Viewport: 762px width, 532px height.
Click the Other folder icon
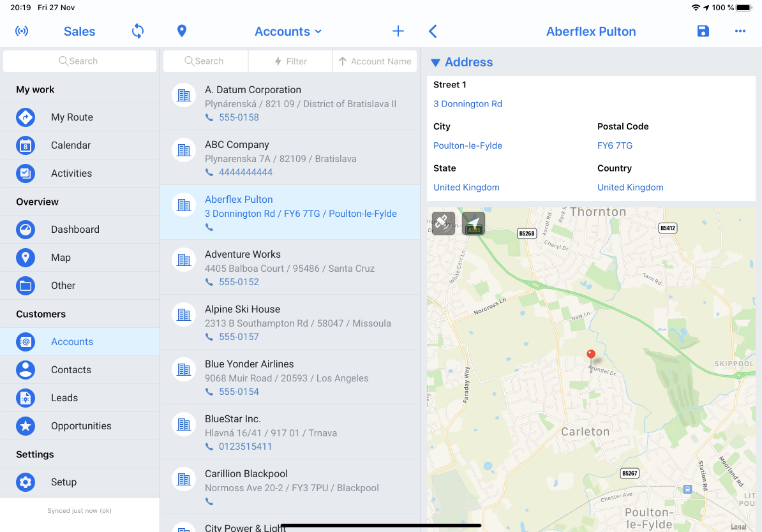point(26,286)
